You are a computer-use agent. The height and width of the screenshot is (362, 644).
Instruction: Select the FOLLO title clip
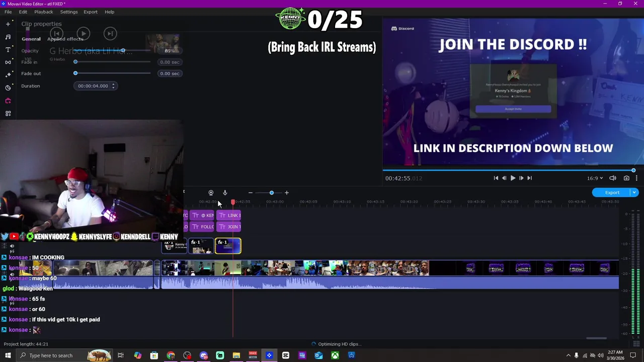(x=202, y=227)
